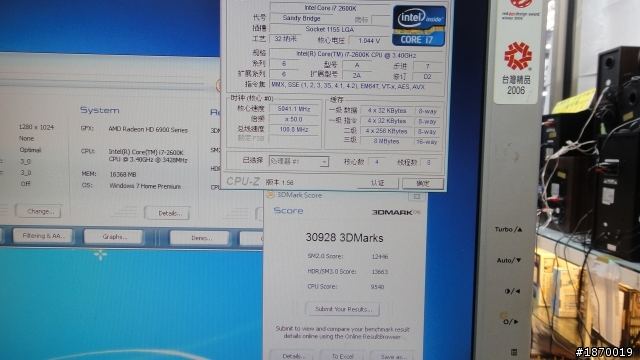The width and height of the screenshot is (640, 360).
Task: Click Change button in 3DMark06 window
Action: [x=39, y=211]
